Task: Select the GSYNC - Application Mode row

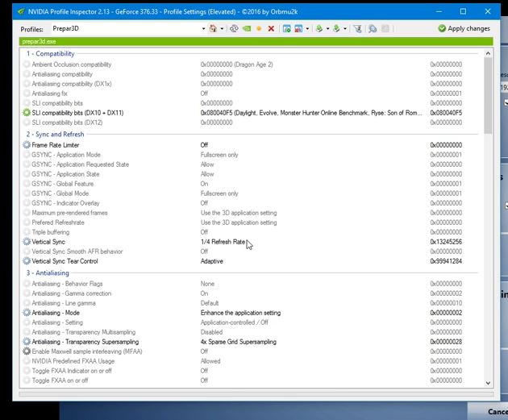Action: [249, 155]
